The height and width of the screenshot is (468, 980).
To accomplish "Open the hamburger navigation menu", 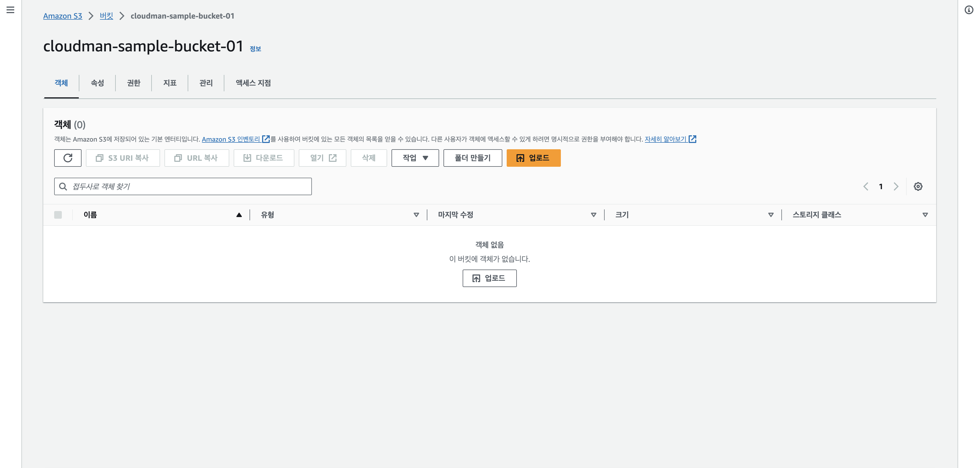I will tap(10, 10).
